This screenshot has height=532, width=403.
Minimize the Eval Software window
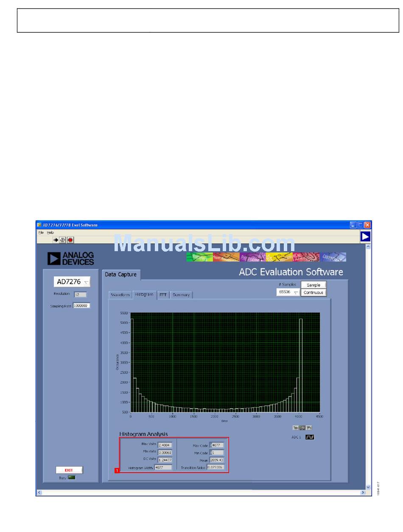click(353, 225)
